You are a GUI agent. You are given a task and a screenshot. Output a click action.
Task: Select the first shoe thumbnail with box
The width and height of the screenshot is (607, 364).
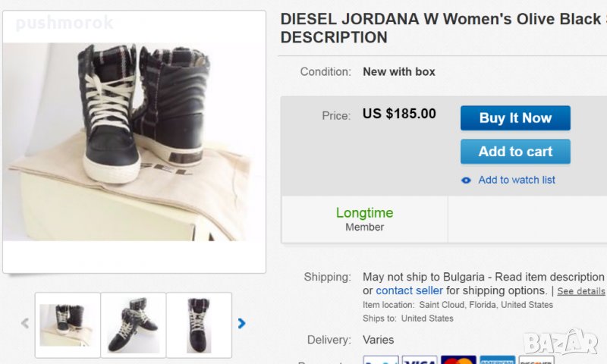click(x=68, y=325)
